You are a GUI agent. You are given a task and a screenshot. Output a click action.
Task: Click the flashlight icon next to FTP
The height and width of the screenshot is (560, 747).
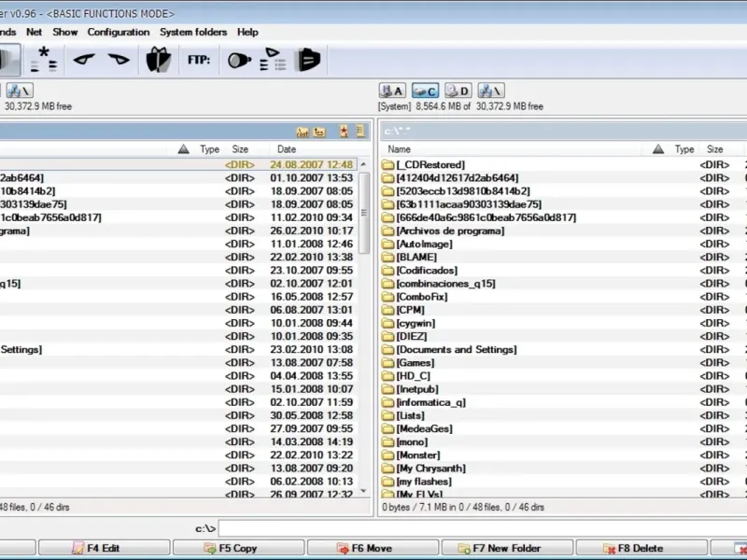[x=239, y=60]
